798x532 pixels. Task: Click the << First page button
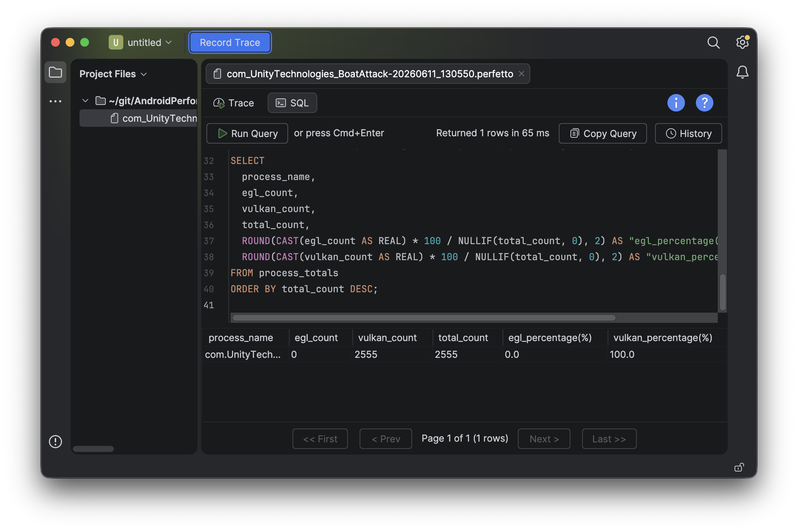point(320,439)
